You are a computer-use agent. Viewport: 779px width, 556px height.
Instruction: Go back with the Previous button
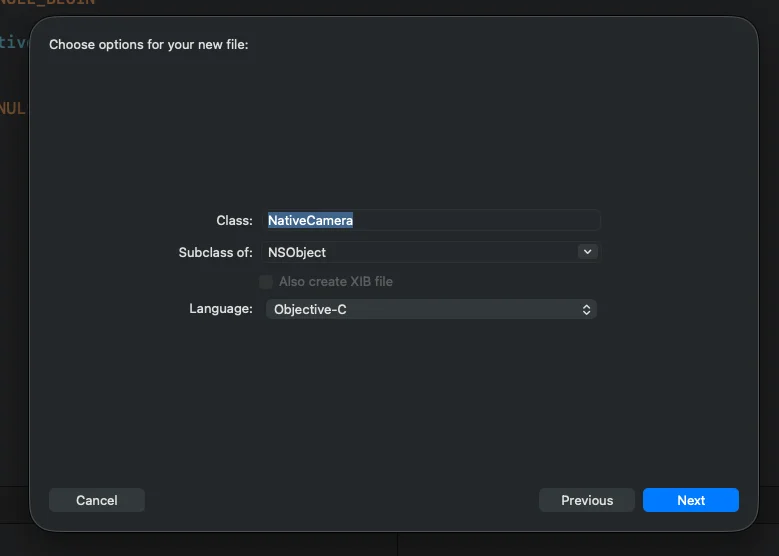[587, 500]
